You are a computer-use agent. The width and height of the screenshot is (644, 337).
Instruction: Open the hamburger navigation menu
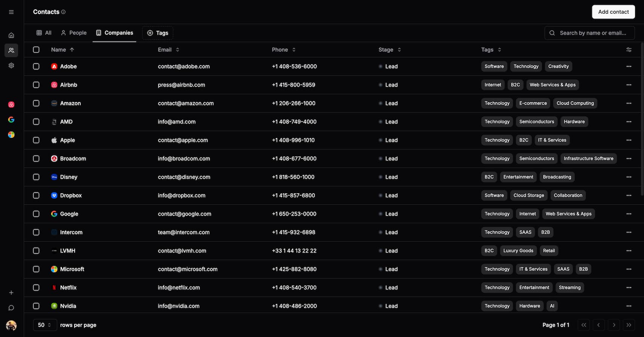11,12
